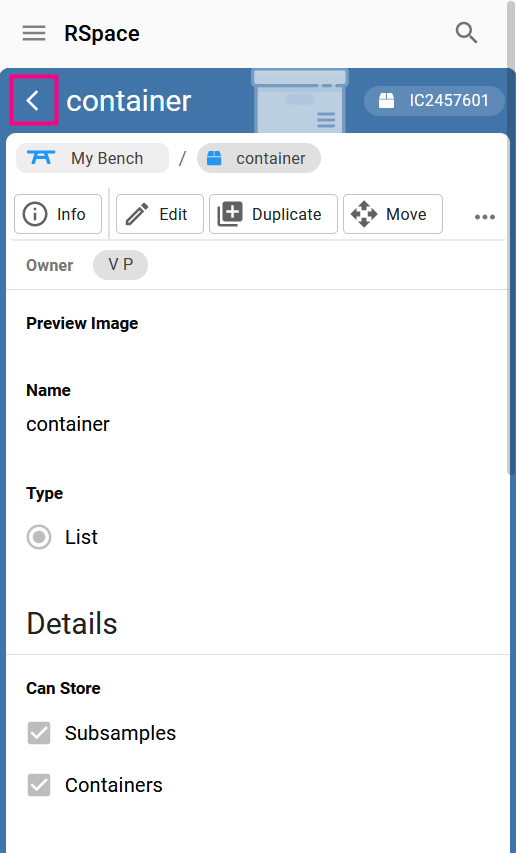The height and width of the screenshot is (853, 516).
Task: Open the hamburger navigation menu
Action: [34, 33]
